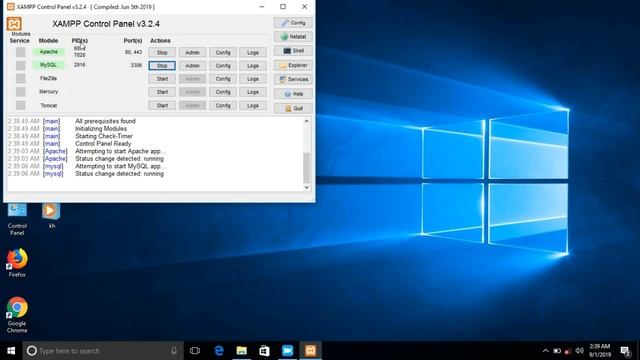Click the microphone icon in search box

pyautogui.click(x=174, y=351)
